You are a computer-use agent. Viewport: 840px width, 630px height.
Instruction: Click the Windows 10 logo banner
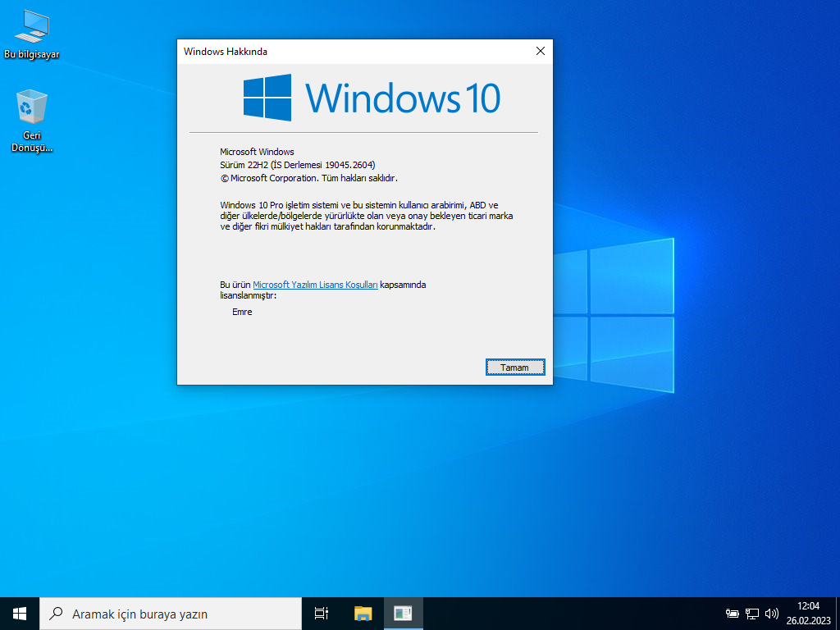(x=372, y=97)
